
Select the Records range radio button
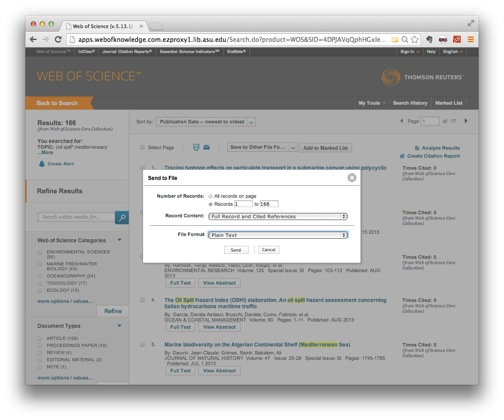click(210, 204)
